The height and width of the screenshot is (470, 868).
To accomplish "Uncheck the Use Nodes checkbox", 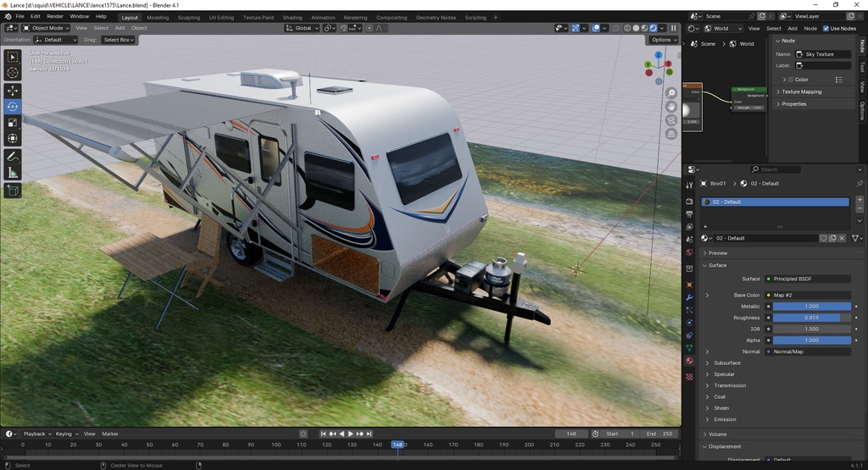I will [x=826, y=28].
